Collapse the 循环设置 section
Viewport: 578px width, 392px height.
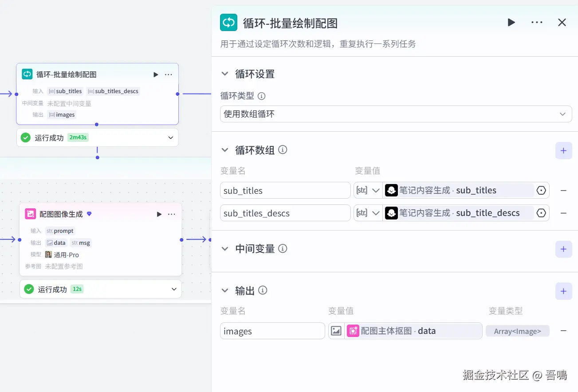point(225,74)
